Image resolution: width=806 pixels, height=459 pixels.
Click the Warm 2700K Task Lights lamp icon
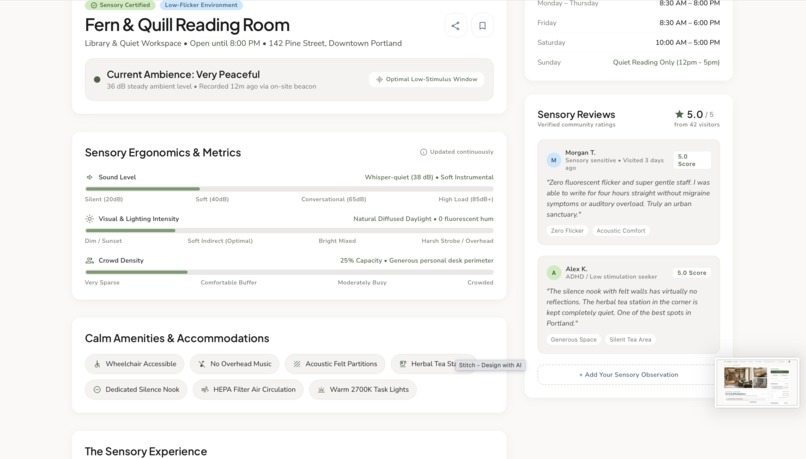point(321,390)
